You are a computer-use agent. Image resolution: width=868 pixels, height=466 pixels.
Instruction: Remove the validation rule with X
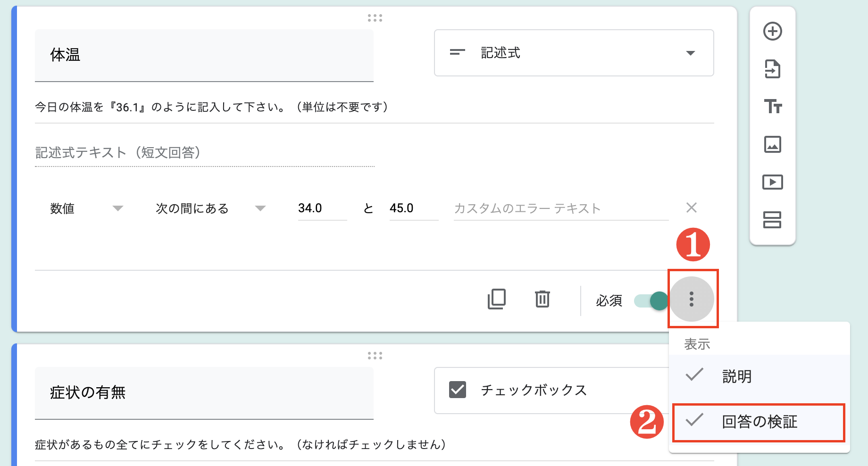(x=692, y=208)
